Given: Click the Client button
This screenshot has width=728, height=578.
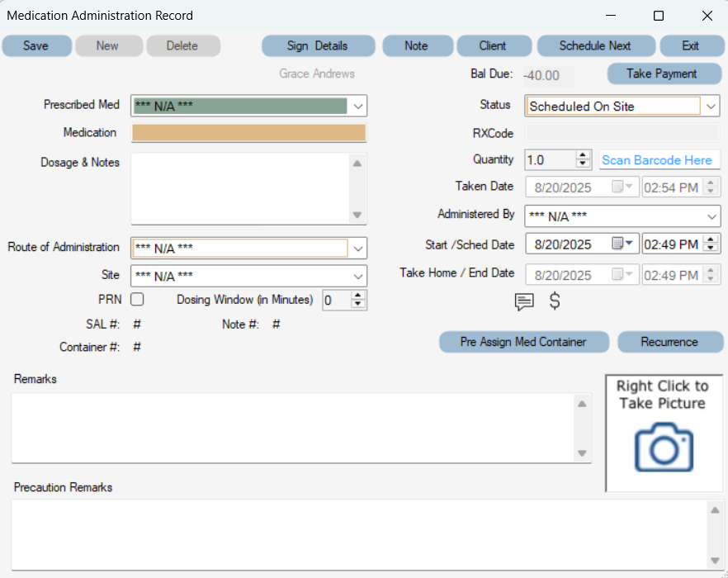Looking at the screenshot, I should (x=494, y=45).
